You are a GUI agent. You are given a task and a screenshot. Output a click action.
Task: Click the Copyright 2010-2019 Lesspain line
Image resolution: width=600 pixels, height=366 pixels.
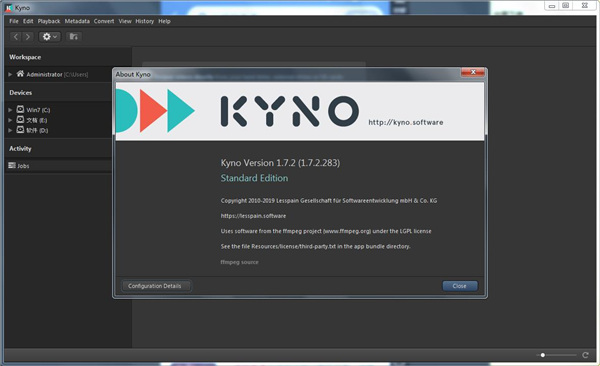(x=329, y=201)
